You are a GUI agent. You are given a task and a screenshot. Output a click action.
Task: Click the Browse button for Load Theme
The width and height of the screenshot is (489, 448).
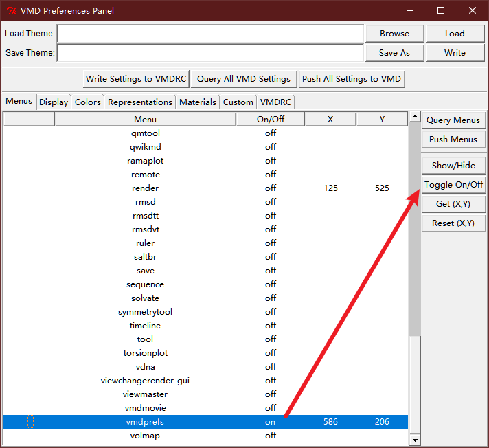(x=394, y=34)
